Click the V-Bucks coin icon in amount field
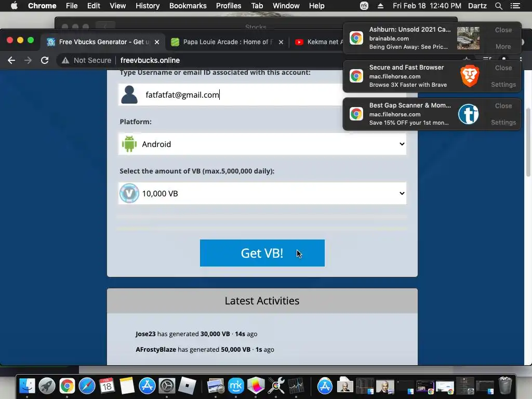This screenshot has height=399, width=532. tap(129, 193)
